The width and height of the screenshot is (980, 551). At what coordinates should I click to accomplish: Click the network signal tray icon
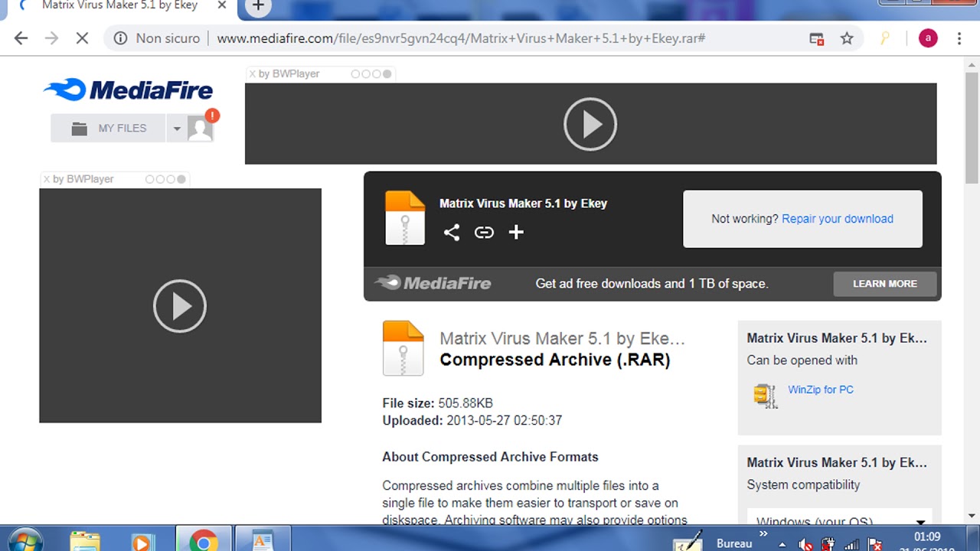pos(851,544)
